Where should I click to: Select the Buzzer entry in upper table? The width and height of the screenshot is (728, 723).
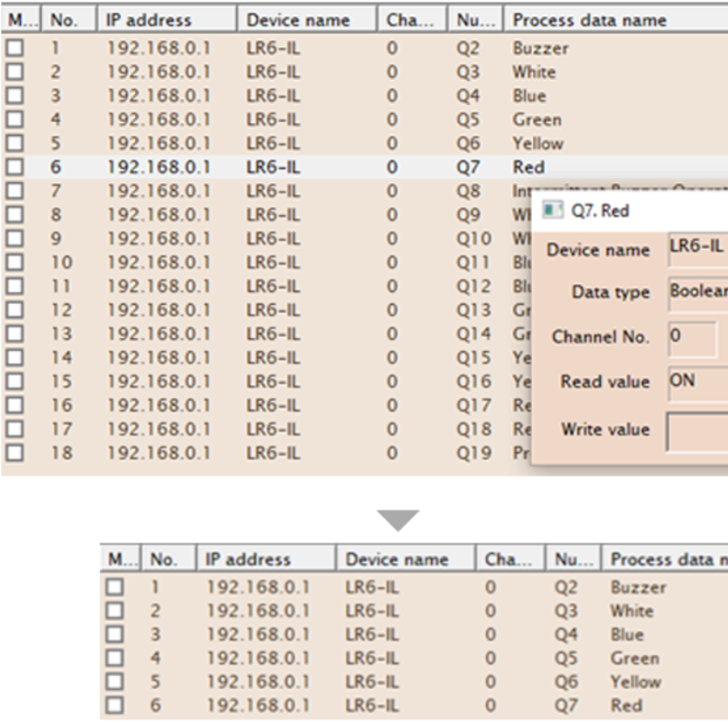541,48
